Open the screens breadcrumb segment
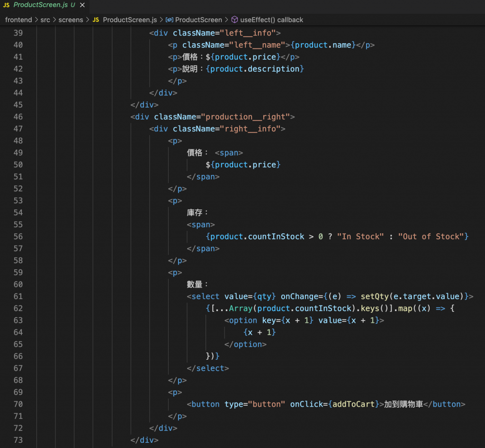Image resolution: width=485 pixels, height=448 pixels. point(71,20)
